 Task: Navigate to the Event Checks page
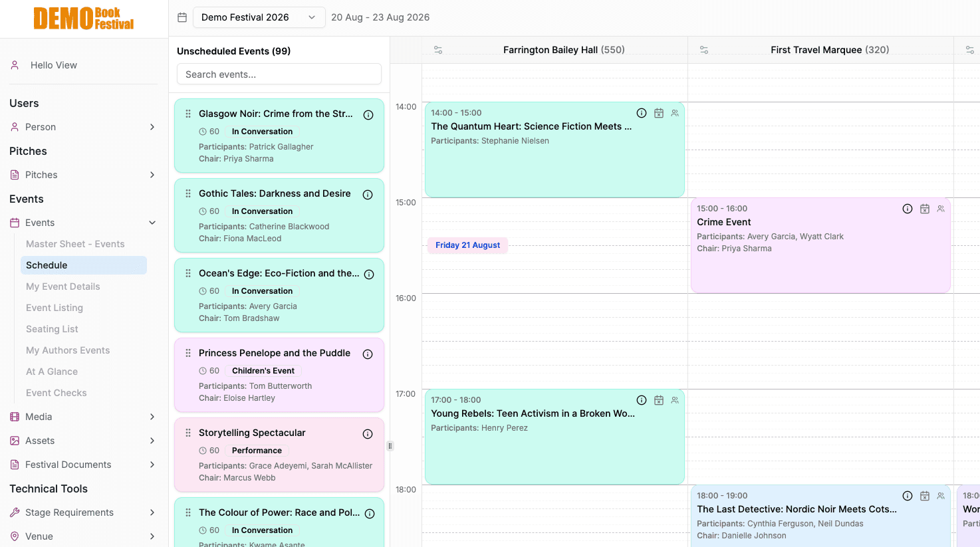[56, 393]
